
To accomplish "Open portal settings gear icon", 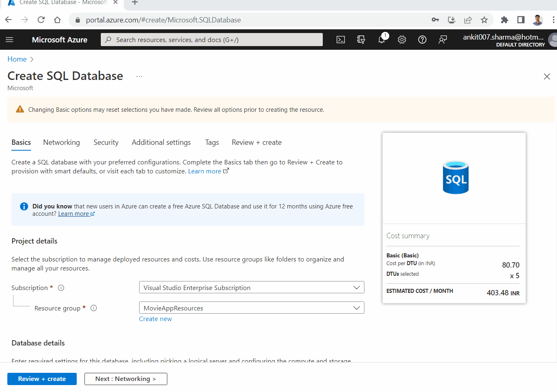I will (402, 40).
